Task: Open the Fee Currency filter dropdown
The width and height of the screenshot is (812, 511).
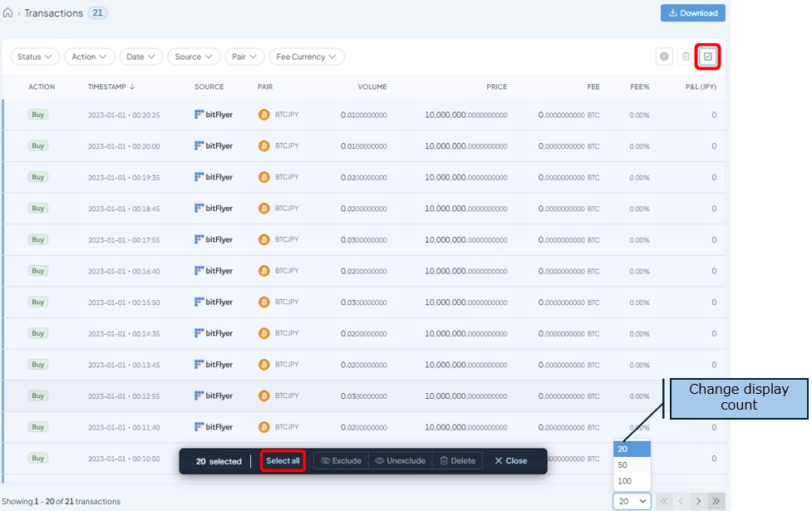Action: click(x=306, y=57)
